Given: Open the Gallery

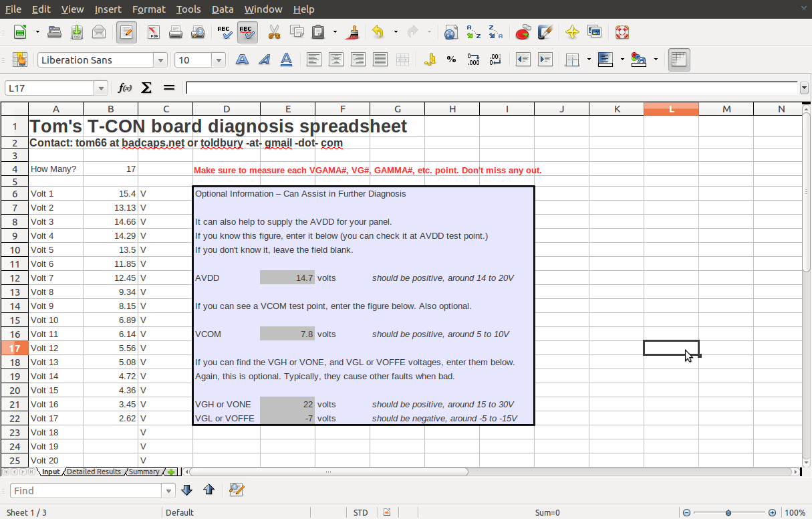Looking at the screenshot, I should 594,31.
